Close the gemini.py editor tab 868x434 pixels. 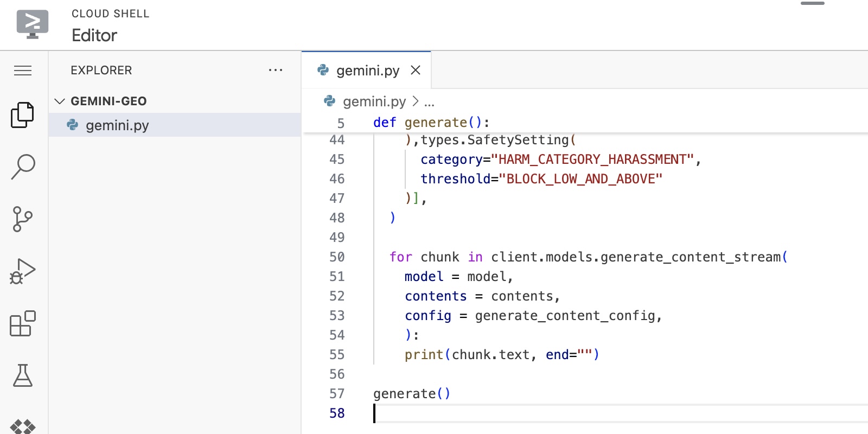416,70
